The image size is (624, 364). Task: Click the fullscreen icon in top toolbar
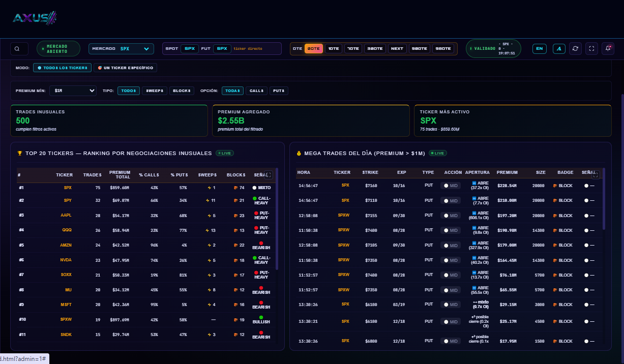pos(591,48)
